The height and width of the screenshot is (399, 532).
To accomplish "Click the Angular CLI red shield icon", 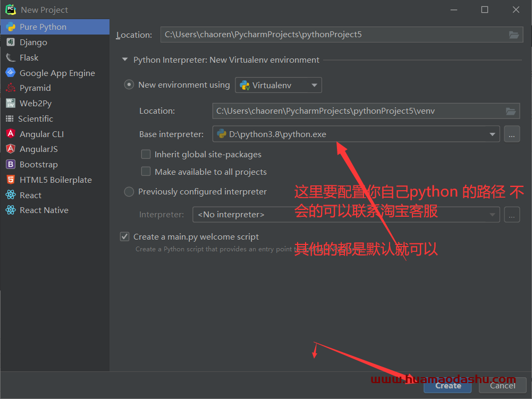I will coord(11,134).
